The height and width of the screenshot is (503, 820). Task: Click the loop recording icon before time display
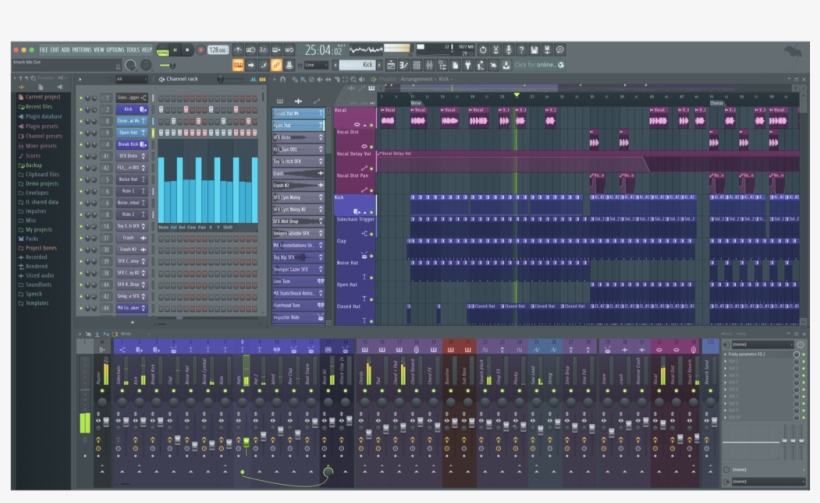click(289, 50)
